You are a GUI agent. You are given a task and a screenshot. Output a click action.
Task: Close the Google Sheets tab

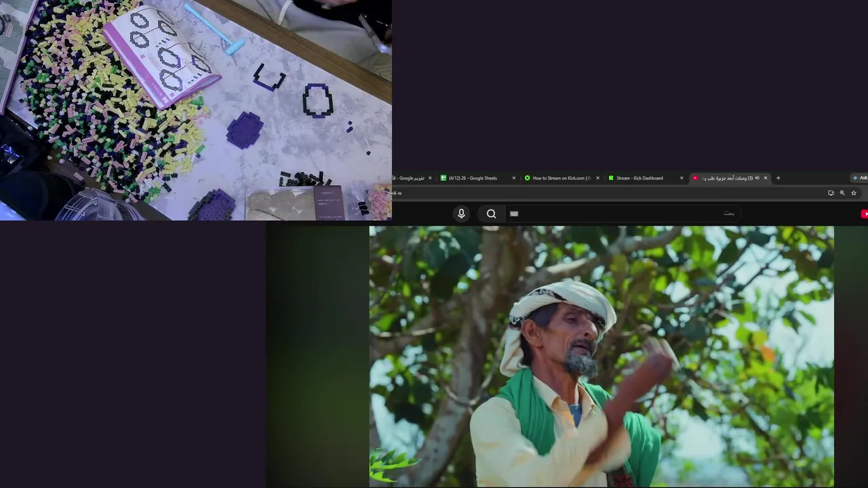[514, 178]
